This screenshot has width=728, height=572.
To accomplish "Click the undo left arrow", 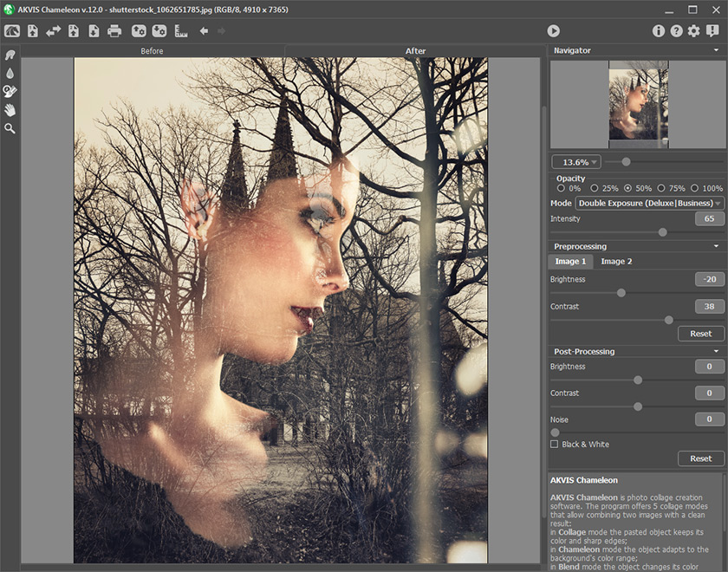I will pos(204,31).
